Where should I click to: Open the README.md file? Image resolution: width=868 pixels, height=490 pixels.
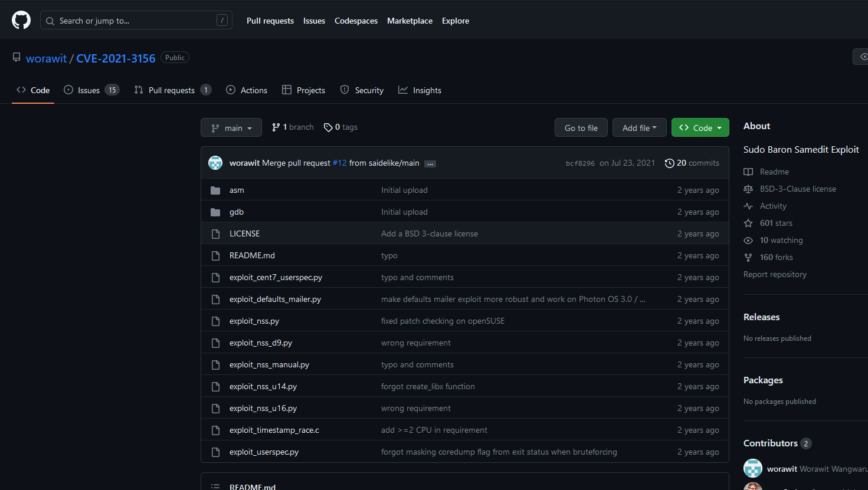click(252, 256)
